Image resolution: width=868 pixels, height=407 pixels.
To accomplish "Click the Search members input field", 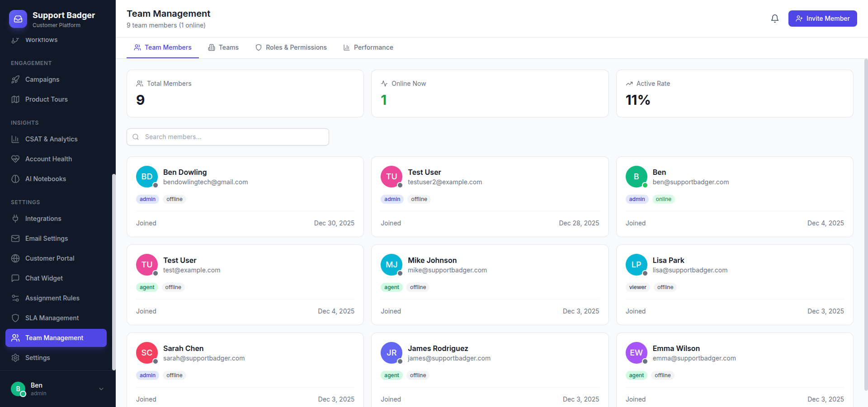I will (228, 137).
